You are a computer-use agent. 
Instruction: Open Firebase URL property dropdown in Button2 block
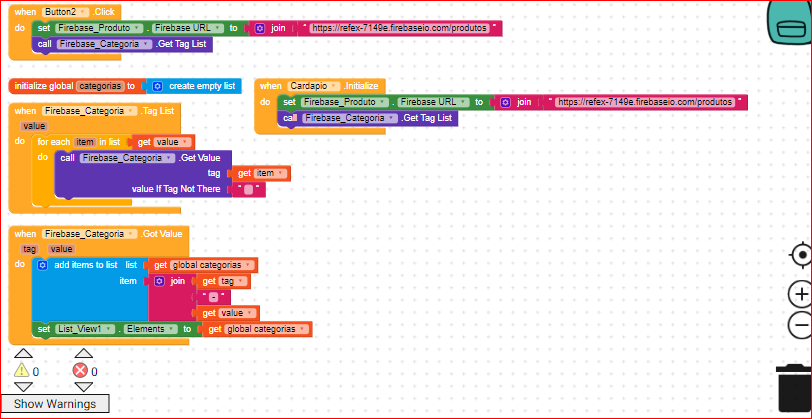(188, 28)
